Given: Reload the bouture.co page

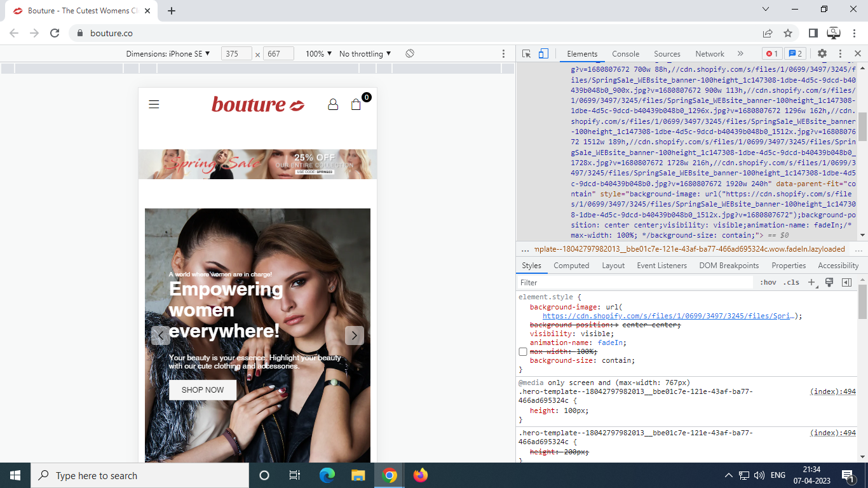Looking at the screenshot, I should (x=55, y=33).
